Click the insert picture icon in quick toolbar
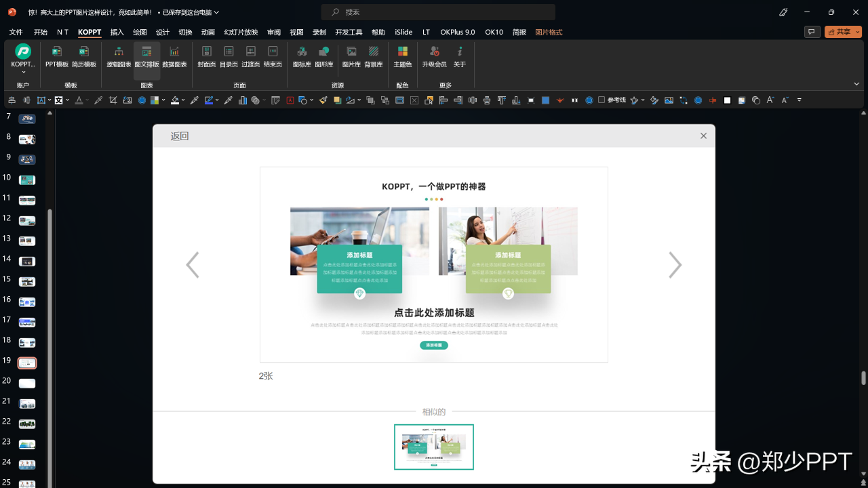The image size is (868, 488). [x=669, y=100]
